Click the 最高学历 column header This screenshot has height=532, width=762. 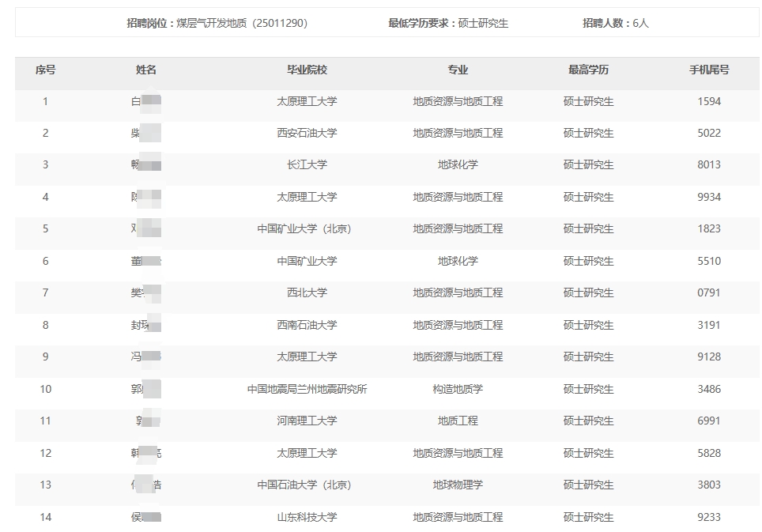[x=588, y=70]
